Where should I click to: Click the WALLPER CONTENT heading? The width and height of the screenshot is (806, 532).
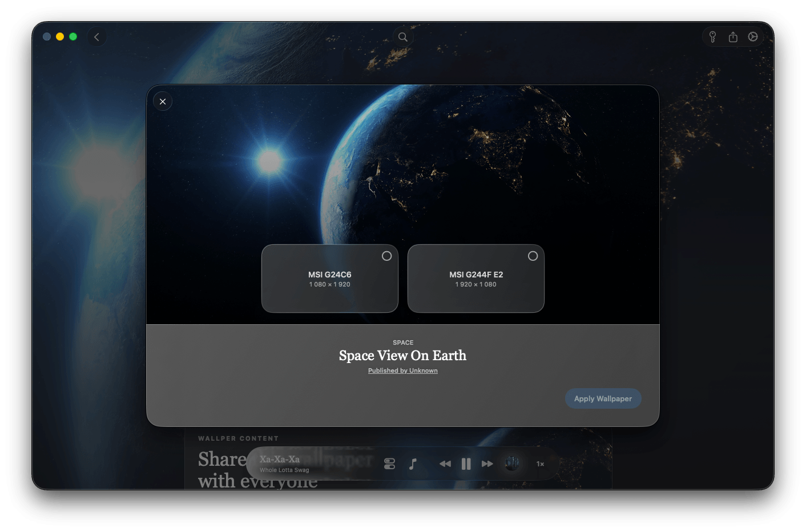point(239,438)
